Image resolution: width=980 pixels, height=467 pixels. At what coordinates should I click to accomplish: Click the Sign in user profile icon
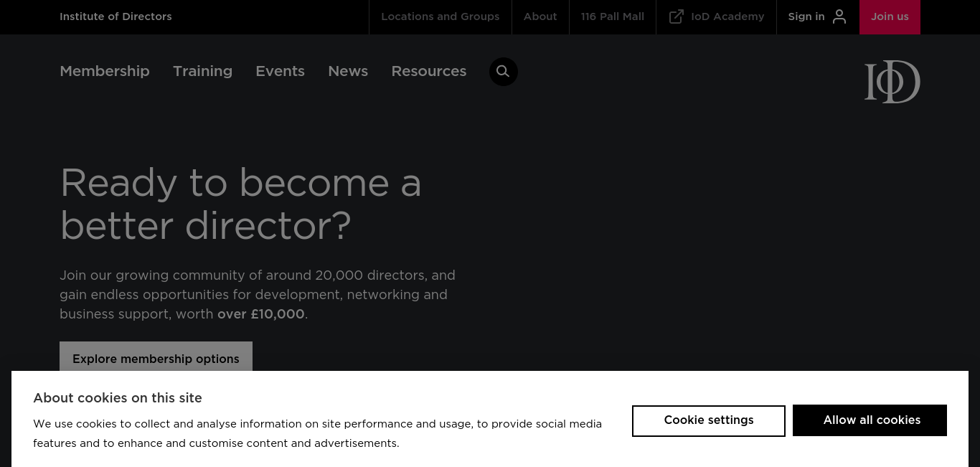839,16
